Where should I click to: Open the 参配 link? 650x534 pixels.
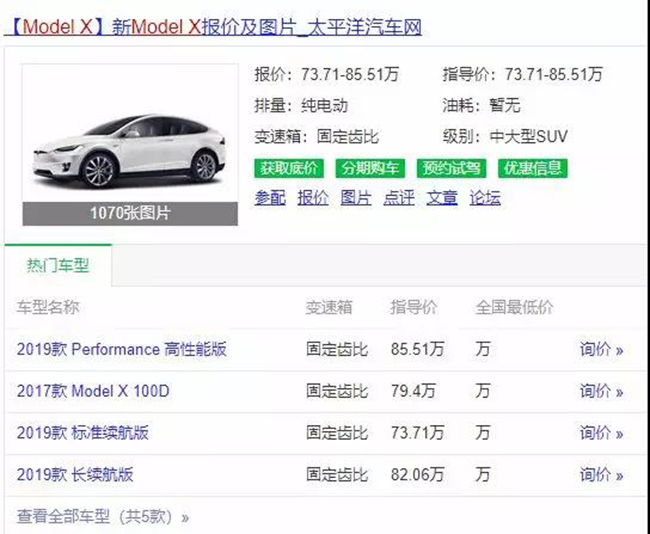270,198
